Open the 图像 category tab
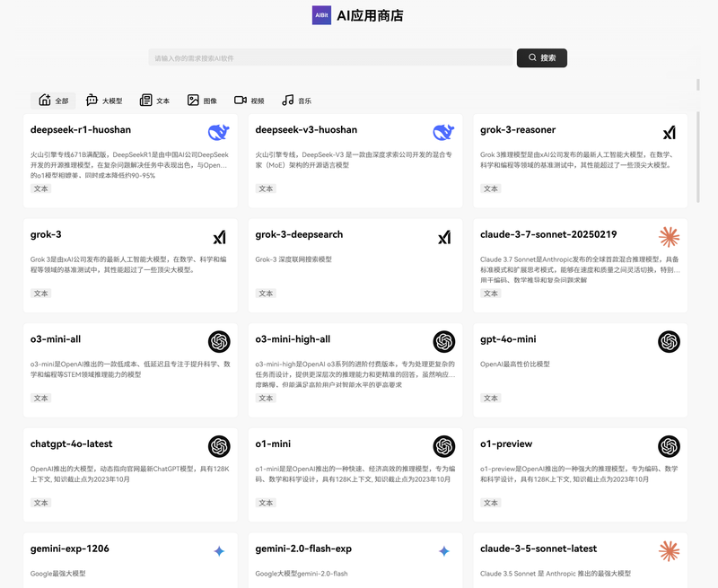 (x=202, y=101)
